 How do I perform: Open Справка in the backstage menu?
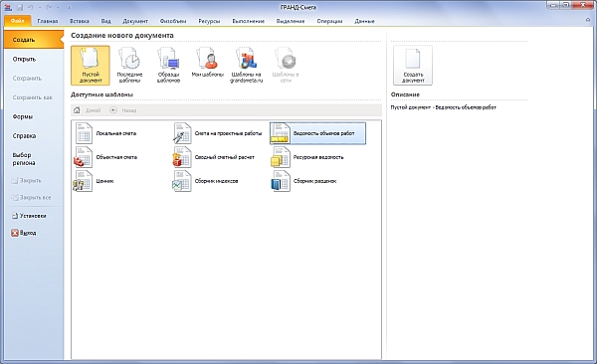coord(34,135)
